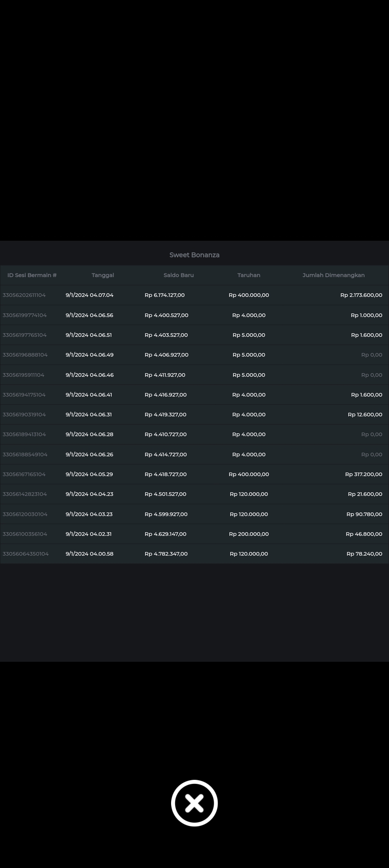Viewport: 389px width, 868px height.
Task: Select session ID 33056197765104
Action: pos(24,335)
